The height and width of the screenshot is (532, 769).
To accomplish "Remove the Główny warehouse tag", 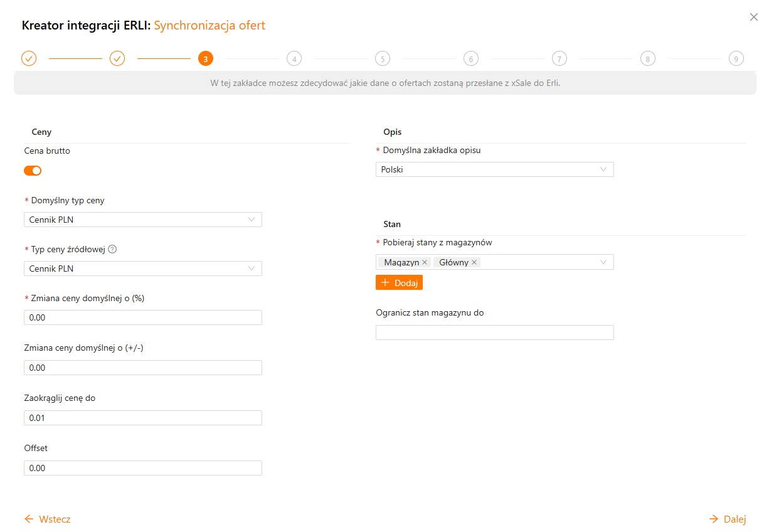I will 474,262.
